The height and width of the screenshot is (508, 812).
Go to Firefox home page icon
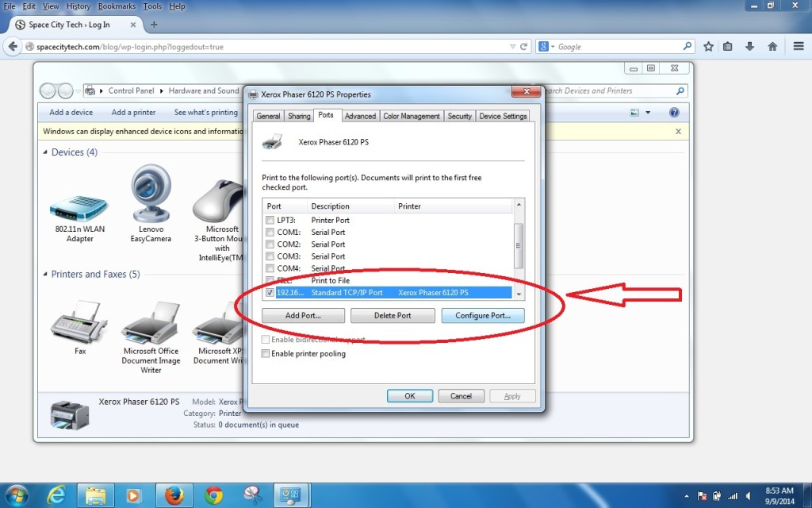tap(772, 47)
